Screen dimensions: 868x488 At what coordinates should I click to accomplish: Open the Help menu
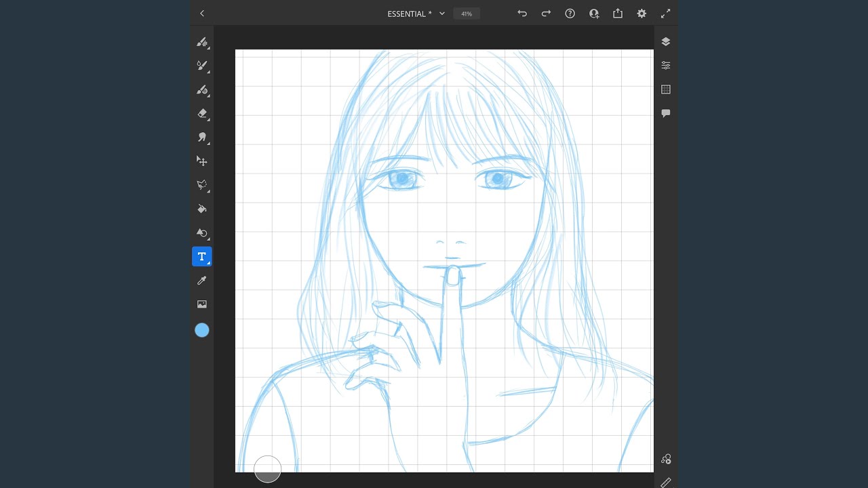point(570,14)
